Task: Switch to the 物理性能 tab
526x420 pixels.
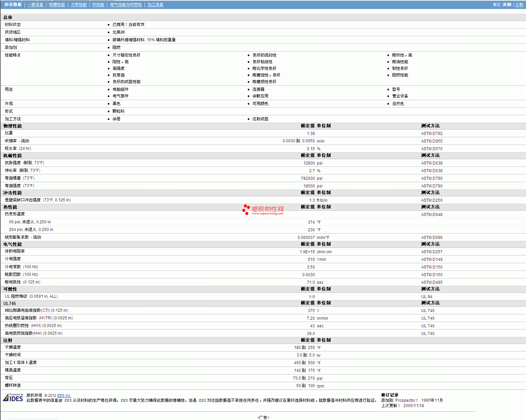Action: [x=57, y=5]
